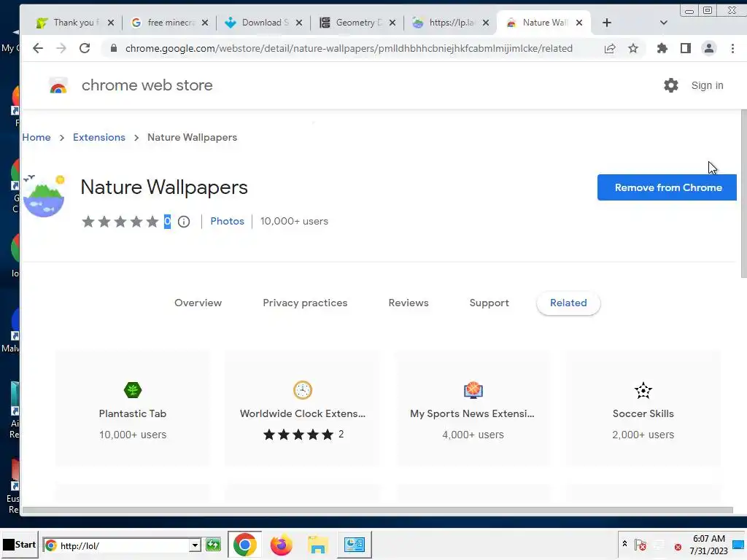The height and width of the screenshot is (560, 747).
Task: Click the Soccer Skills ball icon
Action: (x=643, y=391)
